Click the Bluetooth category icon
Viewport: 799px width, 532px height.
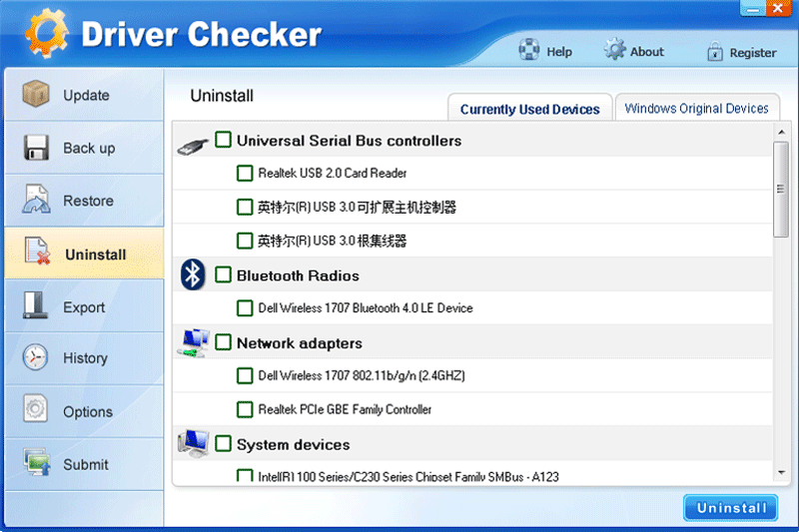193,274
